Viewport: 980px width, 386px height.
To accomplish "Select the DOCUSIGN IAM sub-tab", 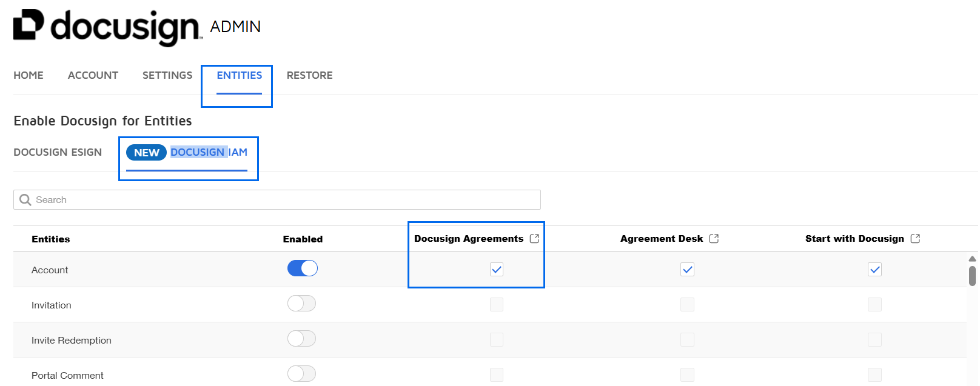I will point(209,152).
